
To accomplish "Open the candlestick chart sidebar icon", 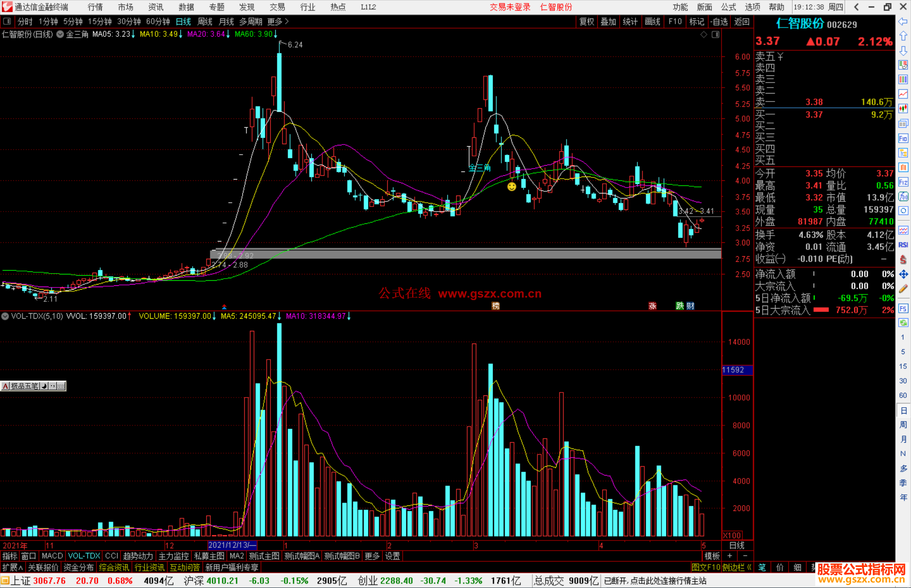I will pos(903,109).
